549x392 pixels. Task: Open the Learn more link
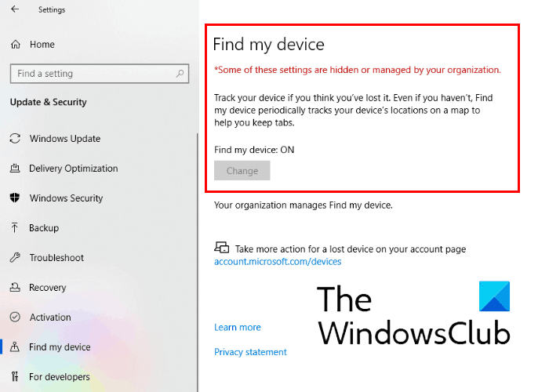point(238,327)
